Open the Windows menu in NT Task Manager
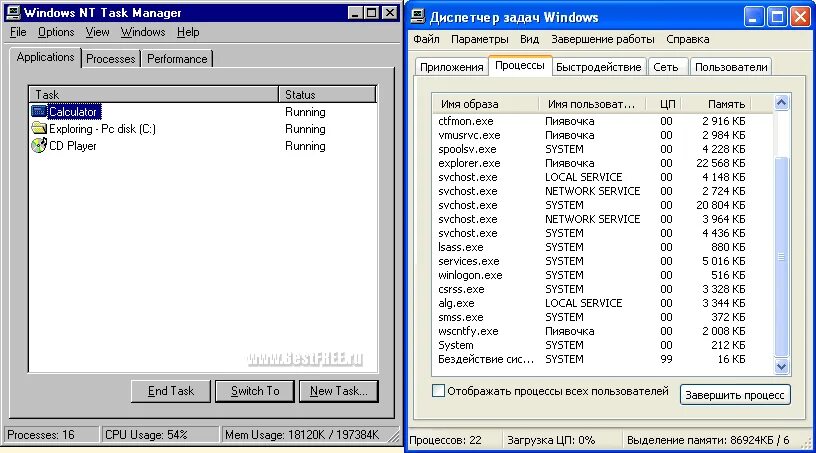Screen dimensions: 816x453 pyautogui.click(x=143, y=32)
